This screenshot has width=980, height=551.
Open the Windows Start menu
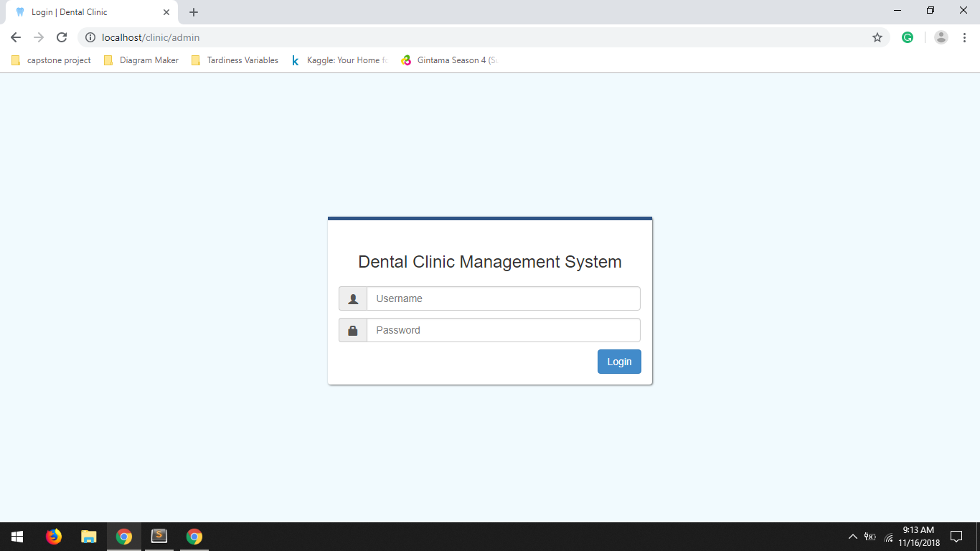[16, 536]
